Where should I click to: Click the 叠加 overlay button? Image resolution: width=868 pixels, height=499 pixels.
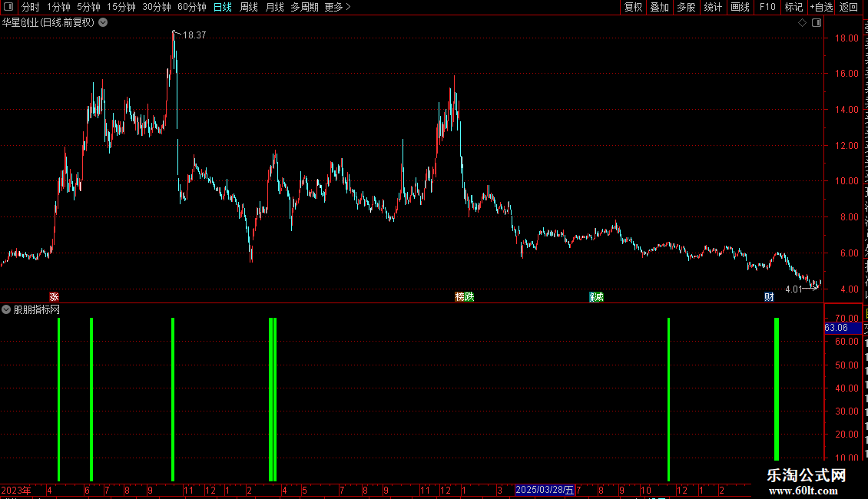(660, 7)
